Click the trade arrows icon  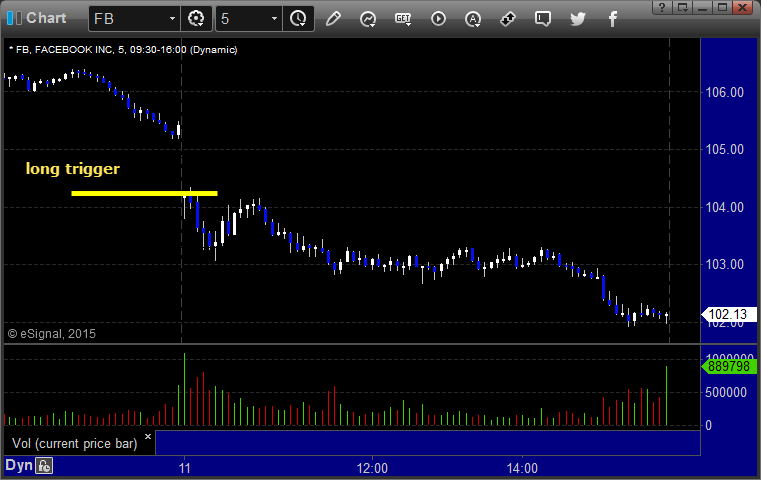coord(508,19)
